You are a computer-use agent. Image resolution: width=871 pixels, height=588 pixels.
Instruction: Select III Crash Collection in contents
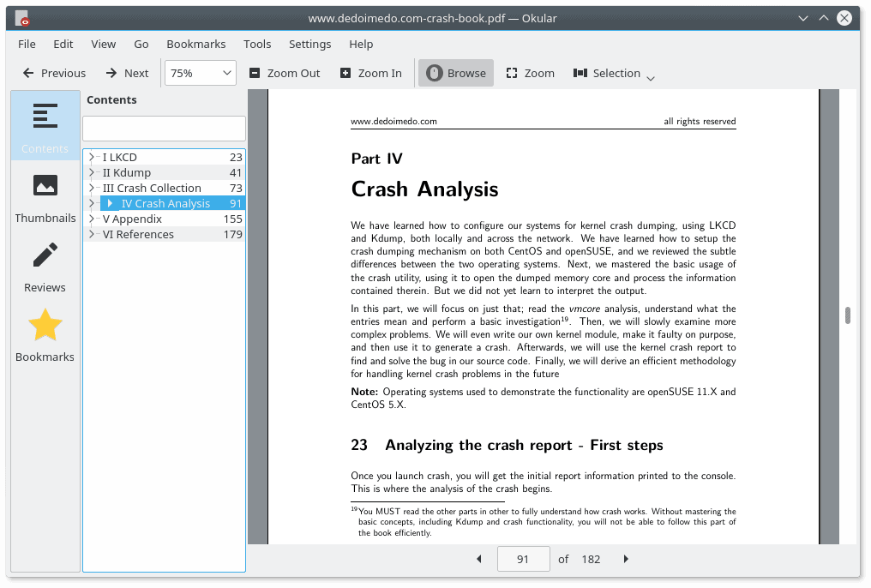point(172,189)
